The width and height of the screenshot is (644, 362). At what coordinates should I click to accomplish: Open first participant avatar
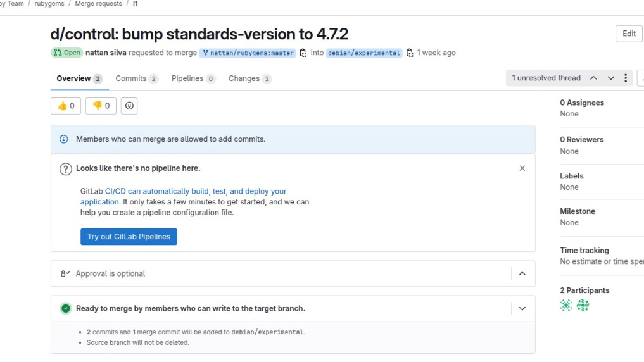point(566,305)
